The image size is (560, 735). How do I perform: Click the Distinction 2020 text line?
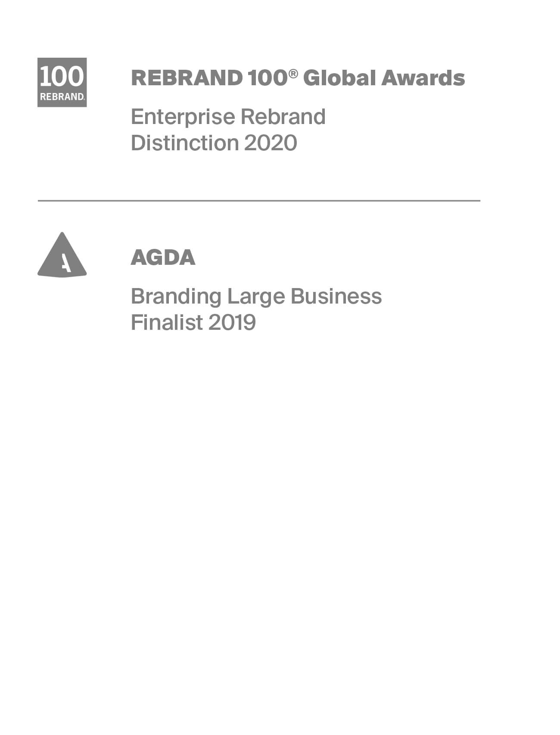[214, 143]
